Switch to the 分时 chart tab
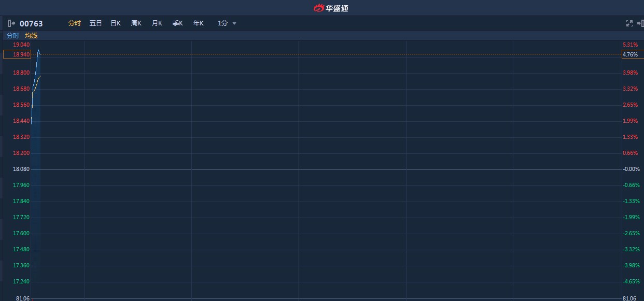 tap(75, 23)
